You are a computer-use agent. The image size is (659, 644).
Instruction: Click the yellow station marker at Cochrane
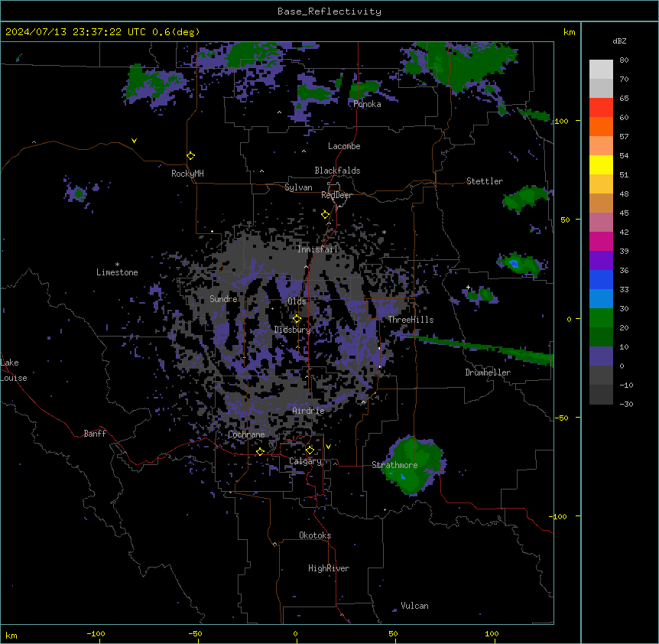[x=260, y=452]
